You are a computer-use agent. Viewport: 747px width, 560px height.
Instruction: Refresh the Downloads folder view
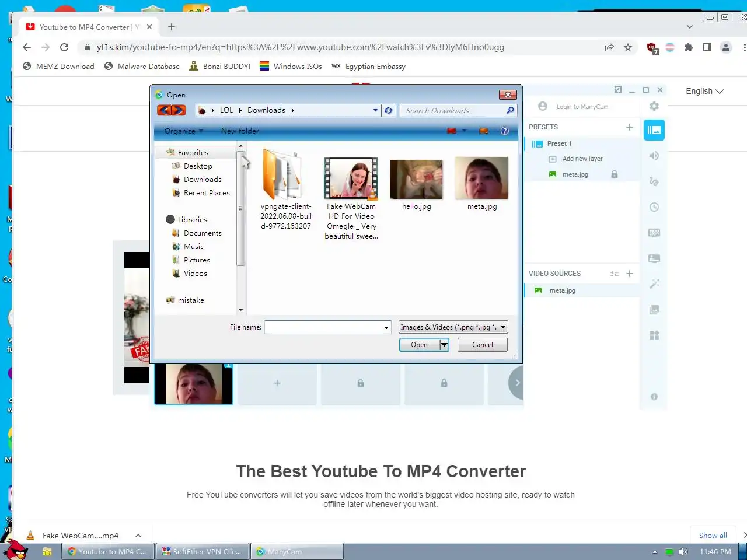388,110
